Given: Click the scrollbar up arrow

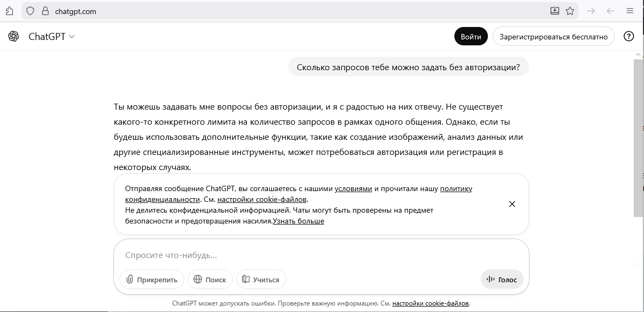Looking at the screenshot, I should (x=639, y=55).
